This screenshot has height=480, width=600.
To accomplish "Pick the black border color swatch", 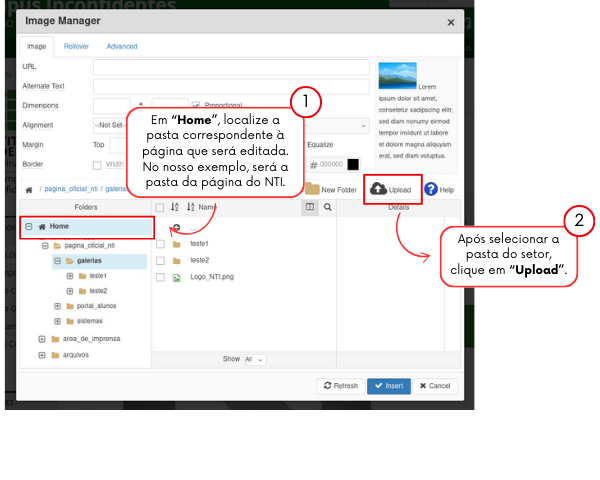I will point(353,164).
